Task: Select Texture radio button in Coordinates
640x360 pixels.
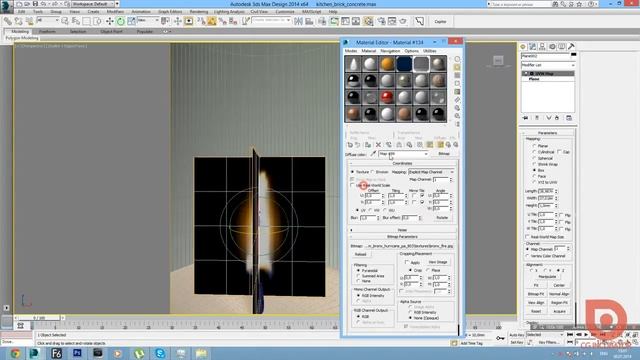Action: coord(353,172)
